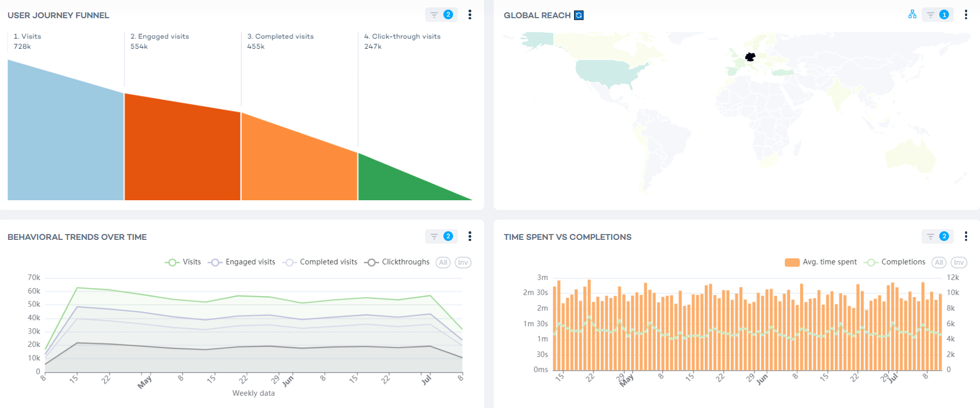
Task: Click the orange Avg. time spent swatch
Action: pyautogui.click(x=792, y=262)
